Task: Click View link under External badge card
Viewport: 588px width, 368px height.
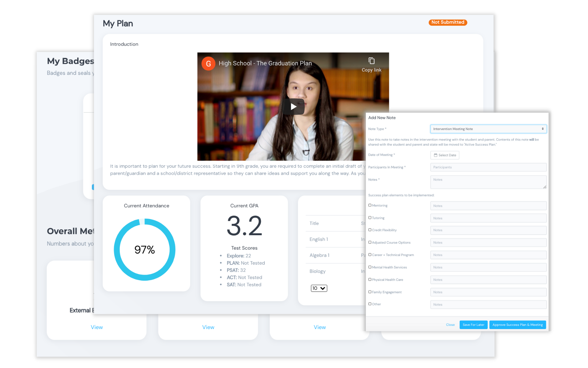Action: click(97, 327)
